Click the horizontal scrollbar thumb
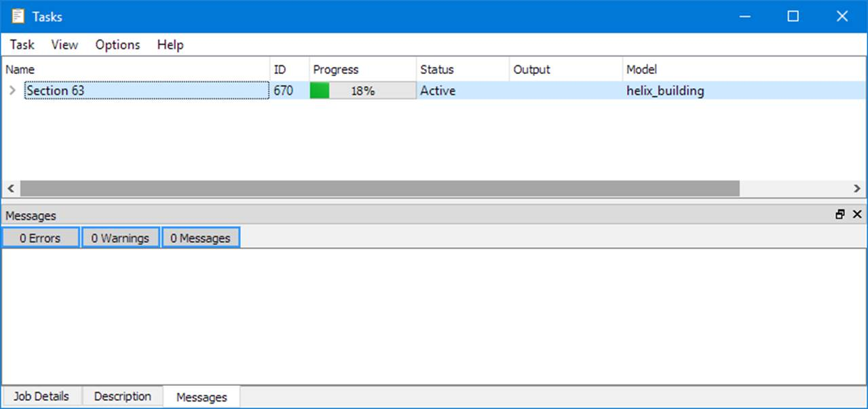 click(x=380, y=189)
